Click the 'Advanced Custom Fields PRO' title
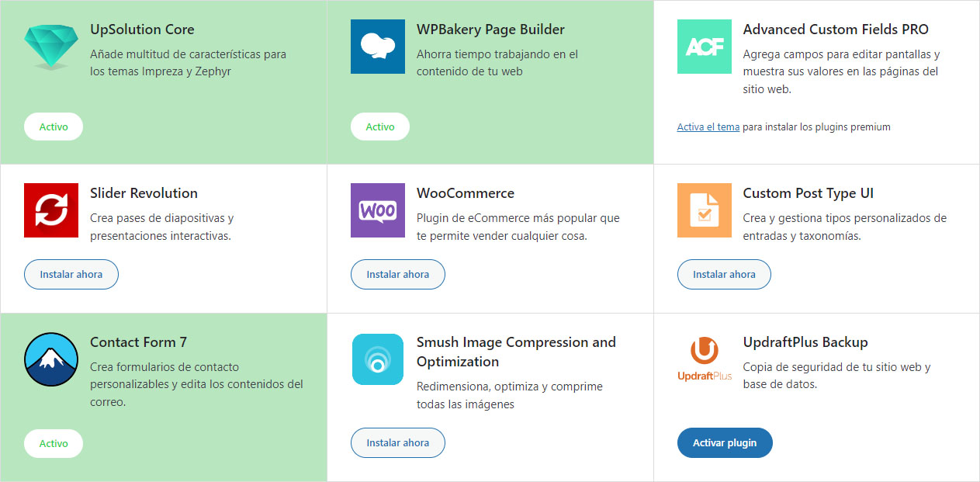The height and width of the screenshot is (482, 980). click(x=836, y=29)
